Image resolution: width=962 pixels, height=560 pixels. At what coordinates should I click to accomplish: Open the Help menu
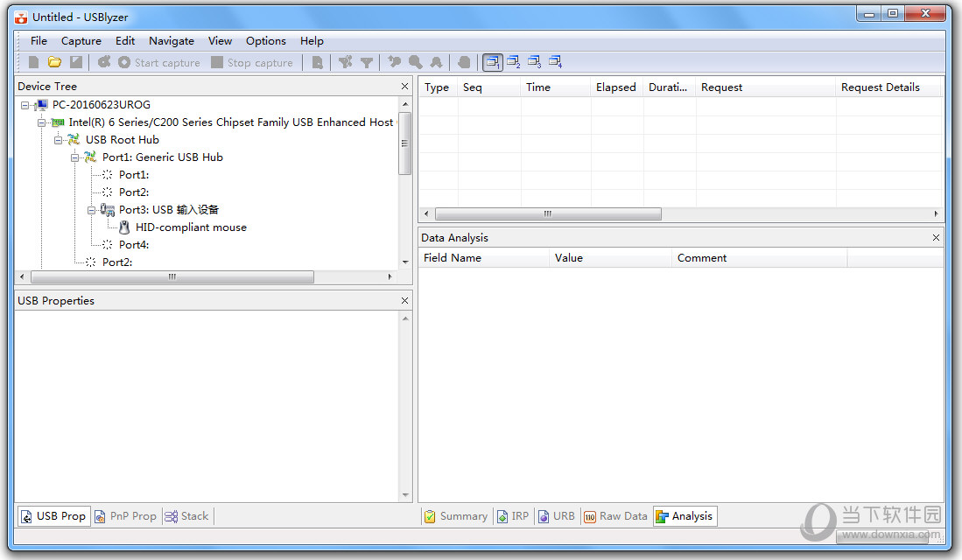click(312, 41)
